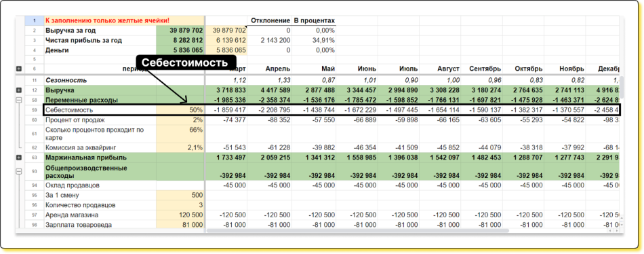
Task: Select the За 1 смену cell with 500
Action: point(180,195)
